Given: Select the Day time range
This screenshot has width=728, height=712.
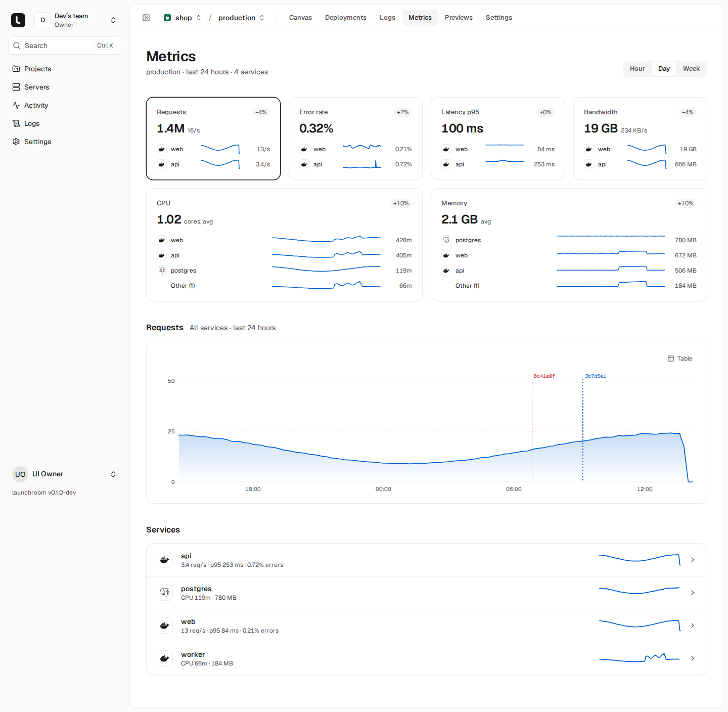Looking at the screenshot, I should pyautogui.click(x=664, y=69).
